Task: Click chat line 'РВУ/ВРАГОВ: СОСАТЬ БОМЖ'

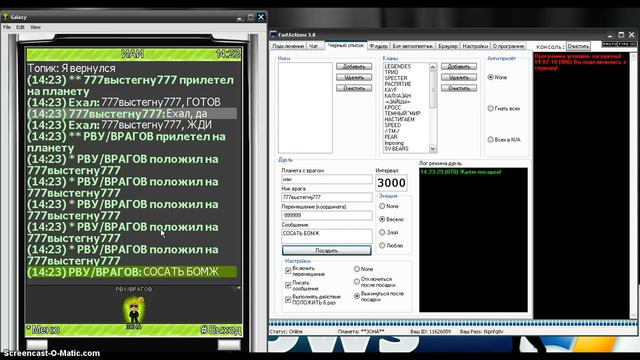Action: 132,272
